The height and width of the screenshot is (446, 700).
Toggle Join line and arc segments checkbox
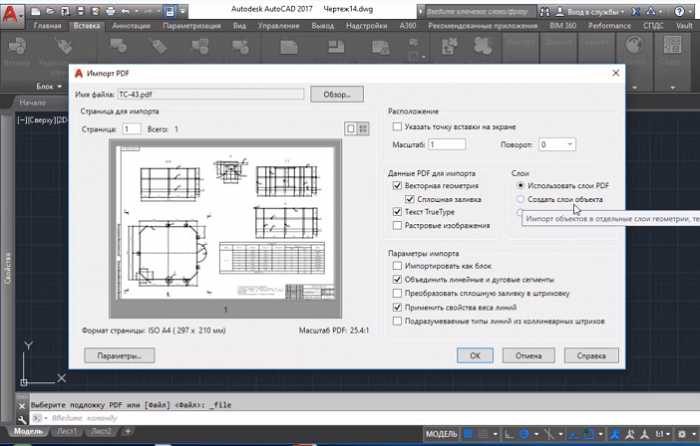tap(397, 279)
